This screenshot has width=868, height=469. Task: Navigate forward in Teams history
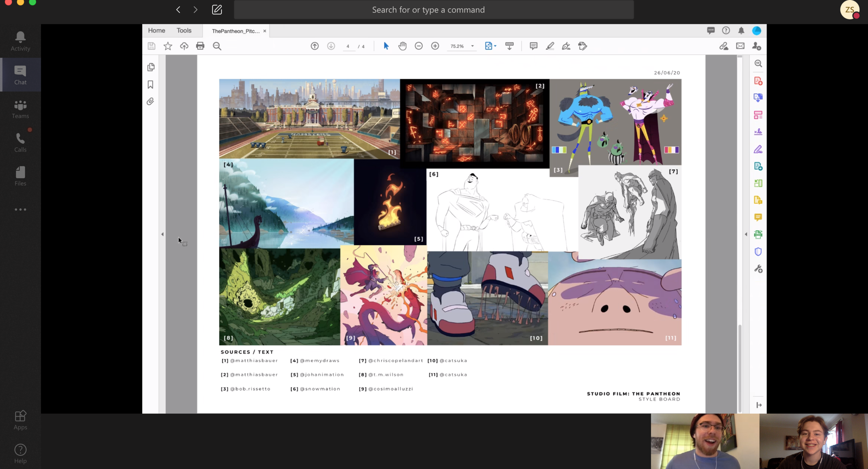(x=195, y=10)
